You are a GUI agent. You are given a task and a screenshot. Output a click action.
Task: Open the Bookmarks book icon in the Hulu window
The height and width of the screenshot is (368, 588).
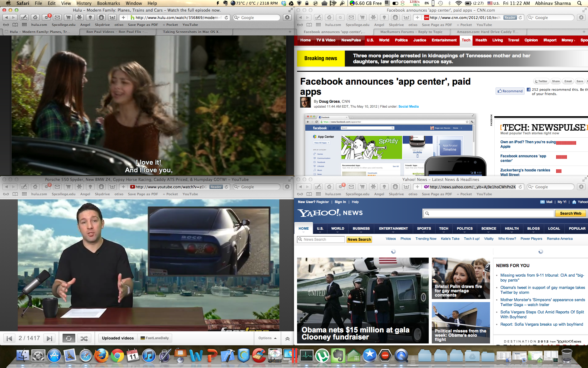15,25
